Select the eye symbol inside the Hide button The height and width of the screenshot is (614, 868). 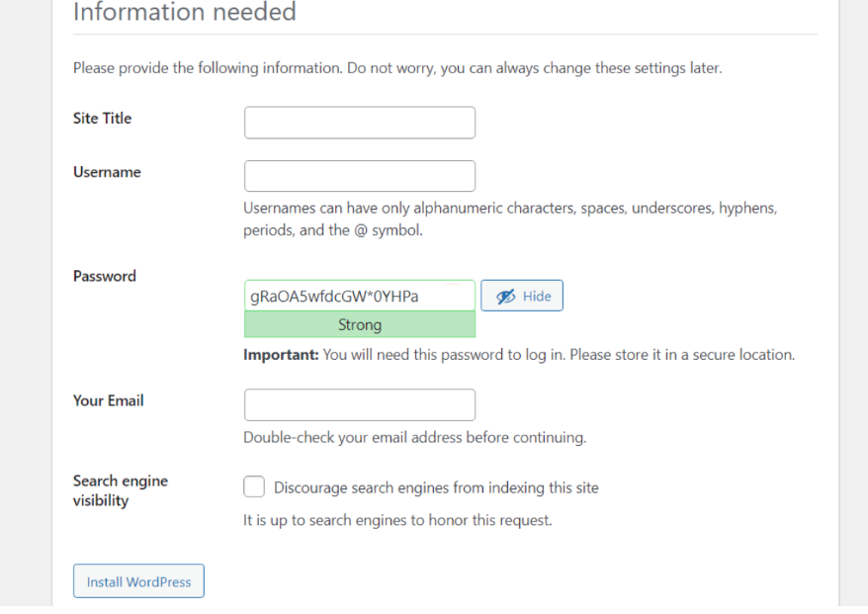point(506,296)
